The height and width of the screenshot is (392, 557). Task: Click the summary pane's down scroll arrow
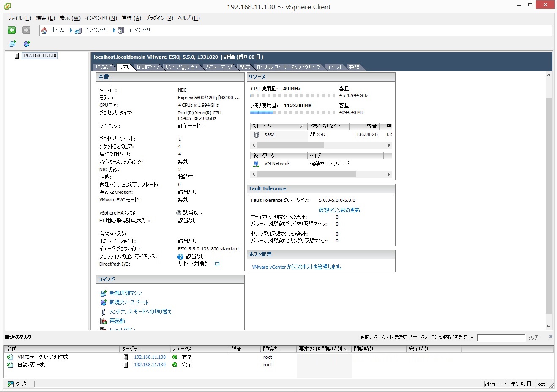pyautogui.click(x=549, y=327)
